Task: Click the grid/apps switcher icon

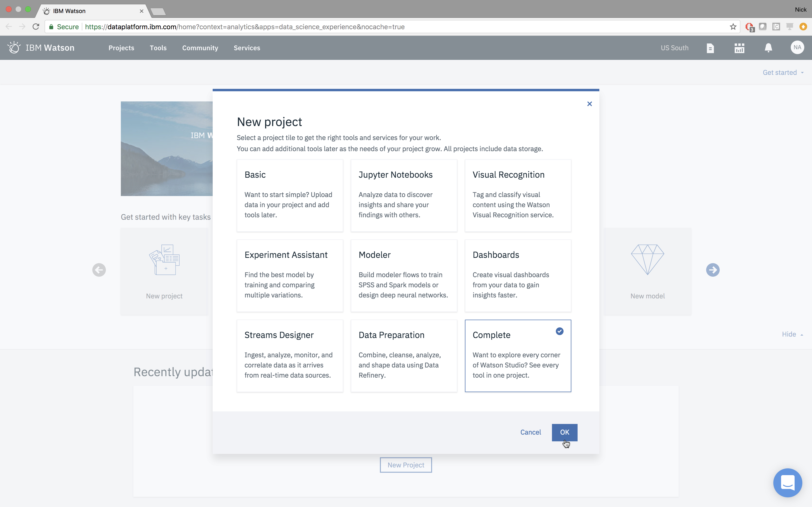Action: pyautogui.click(x=739, y=47)
